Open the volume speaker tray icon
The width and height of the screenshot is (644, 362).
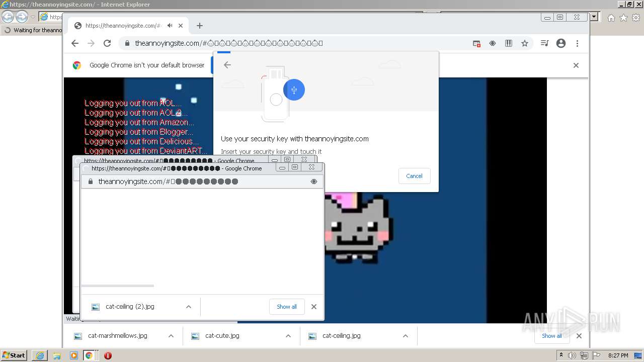(572, 355)
